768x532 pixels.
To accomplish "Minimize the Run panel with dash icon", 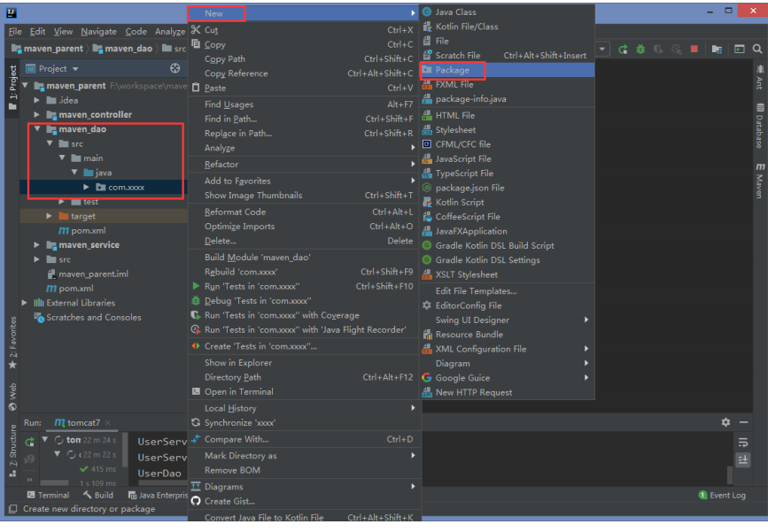I will [x=743, y=422].
